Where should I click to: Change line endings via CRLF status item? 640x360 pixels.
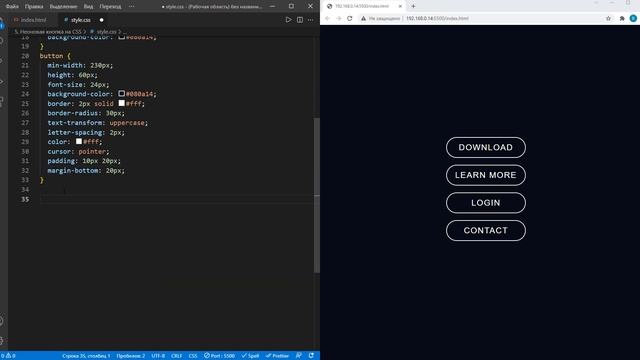pyautogui.click(x=177, y=356)
